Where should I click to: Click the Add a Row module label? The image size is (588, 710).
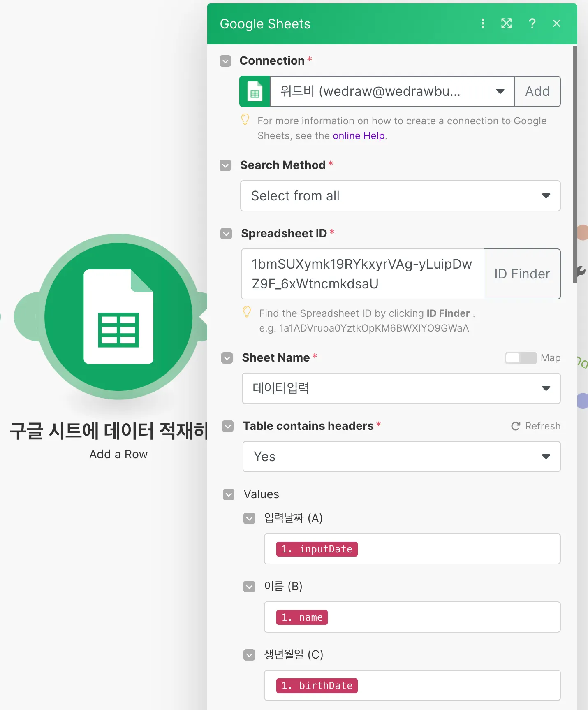coord(118,454)
